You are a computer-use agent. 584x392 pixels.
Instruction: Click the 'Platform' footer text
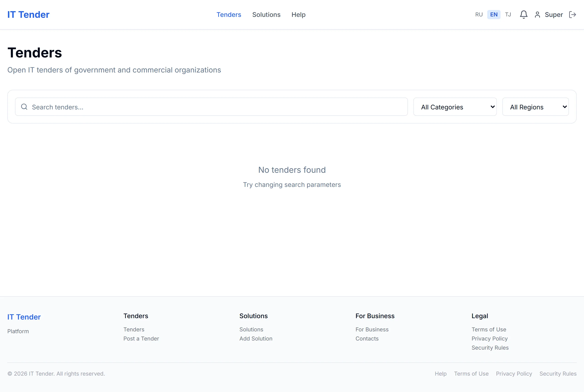pos(18,331)
